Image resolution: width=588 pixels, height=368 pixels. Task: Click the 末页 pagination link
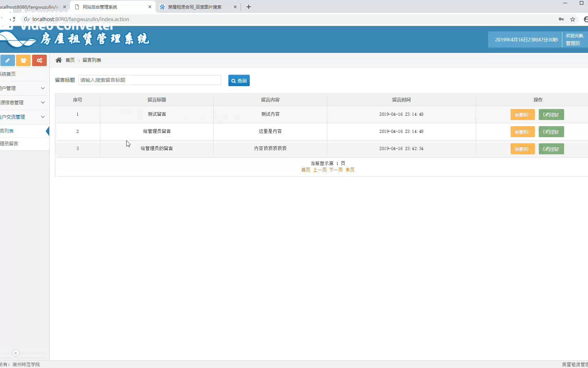(350, 170)
